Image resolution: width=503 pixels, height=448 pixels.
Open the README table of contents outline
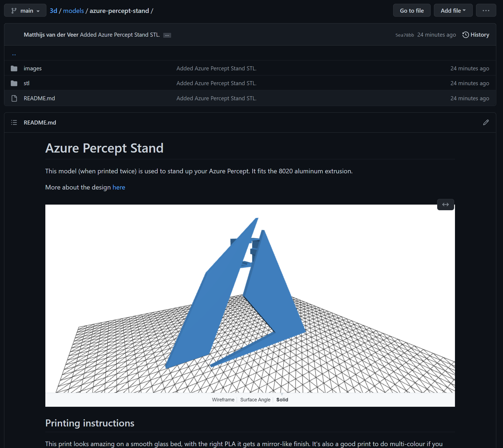coord(14,122)
